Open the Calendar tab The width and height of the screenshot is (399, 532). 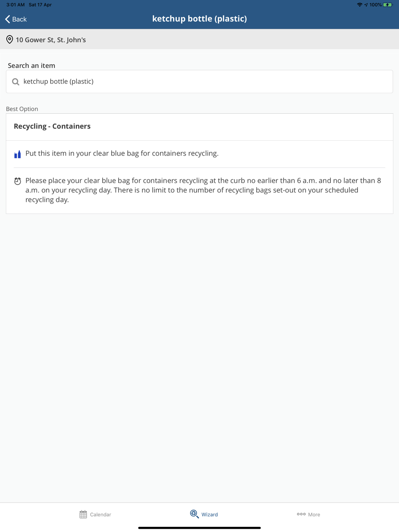click(95, 514)
